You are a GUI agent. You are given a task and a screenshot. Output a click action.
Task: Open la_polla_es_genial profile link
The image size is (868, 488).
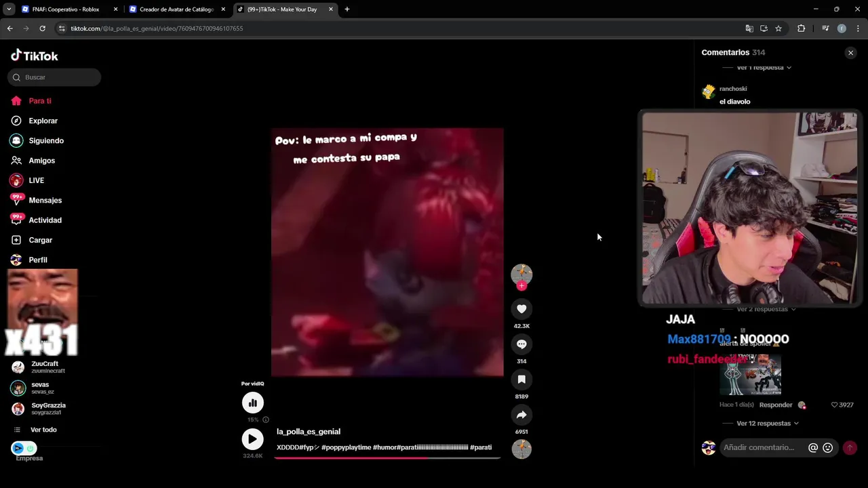309,432
